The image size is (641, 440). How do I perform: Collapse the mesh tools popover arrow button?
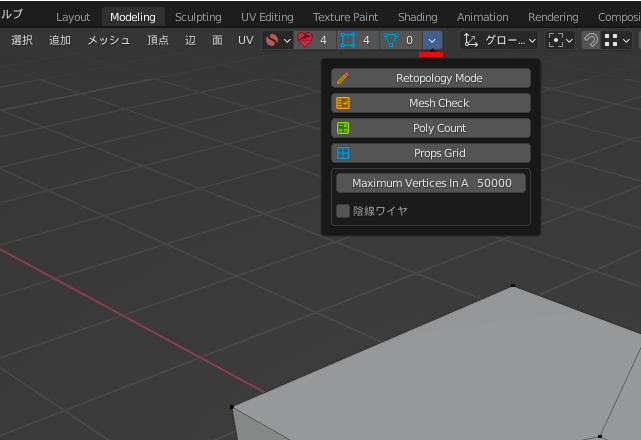pyautogui.click(x=432, y=40)
